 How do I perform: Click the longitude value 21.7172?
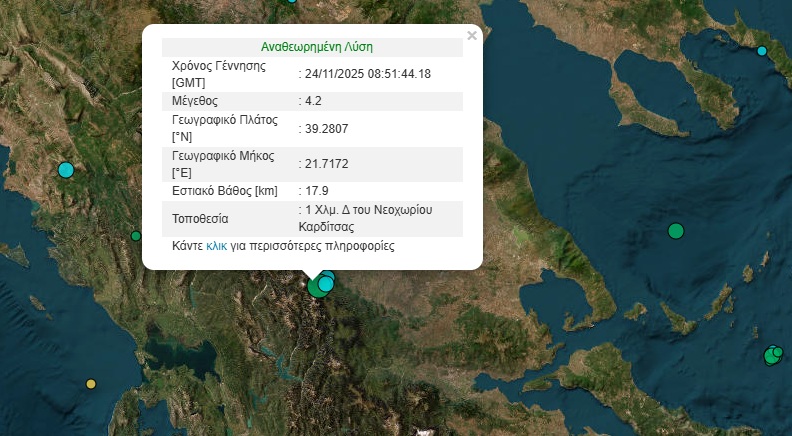pos(326,163)
